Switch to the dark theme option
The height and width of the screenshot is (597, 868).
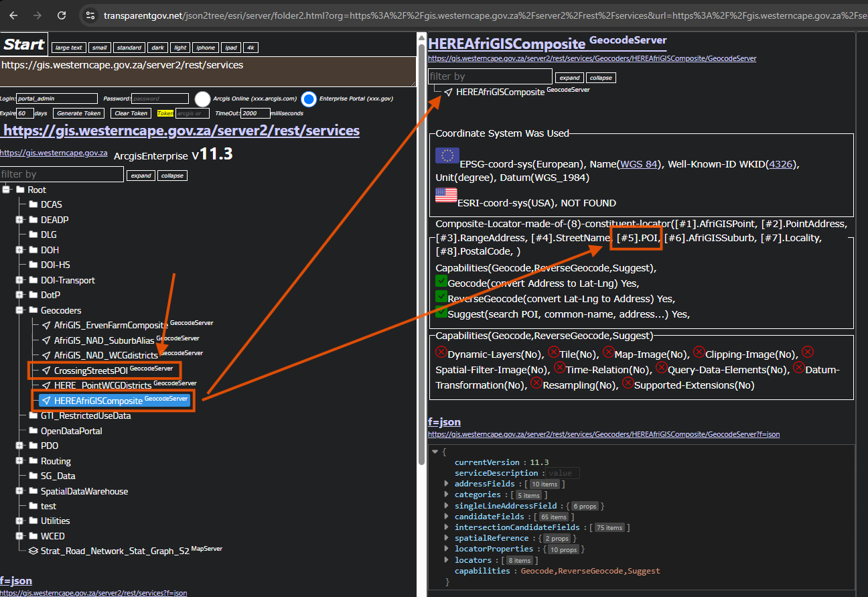tap(157, 48)
